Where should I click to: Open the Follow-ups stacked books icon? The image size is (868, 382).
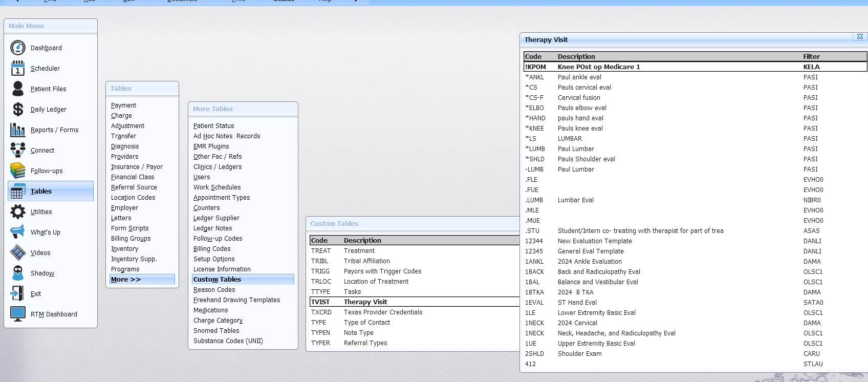click(x=18, y=171)
